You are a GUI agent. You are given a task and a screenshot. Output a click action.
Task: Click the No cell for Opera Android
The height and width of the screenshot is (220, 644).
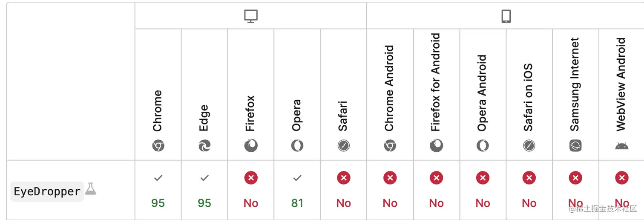coord(483,191)
